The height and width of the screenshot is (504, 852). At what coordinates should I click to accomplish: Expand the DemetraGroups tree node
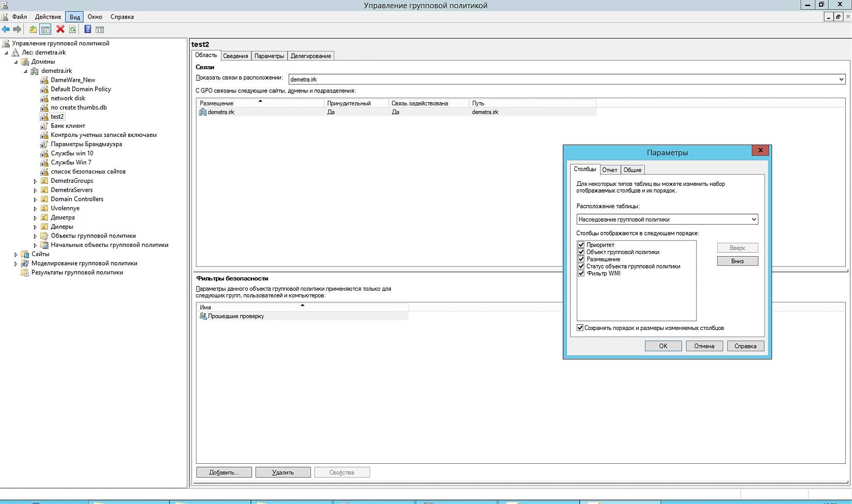coord(35,181)
